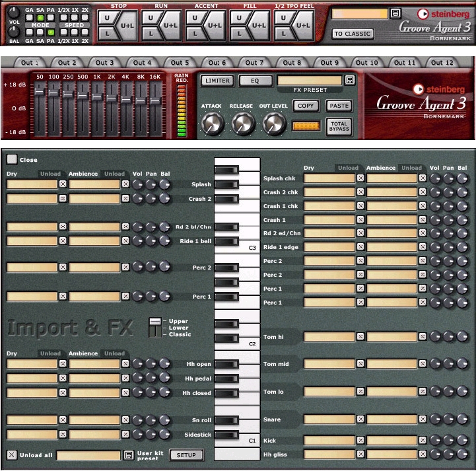
Task: Click the Splash row Vol knob
Action: pos(137,184)
